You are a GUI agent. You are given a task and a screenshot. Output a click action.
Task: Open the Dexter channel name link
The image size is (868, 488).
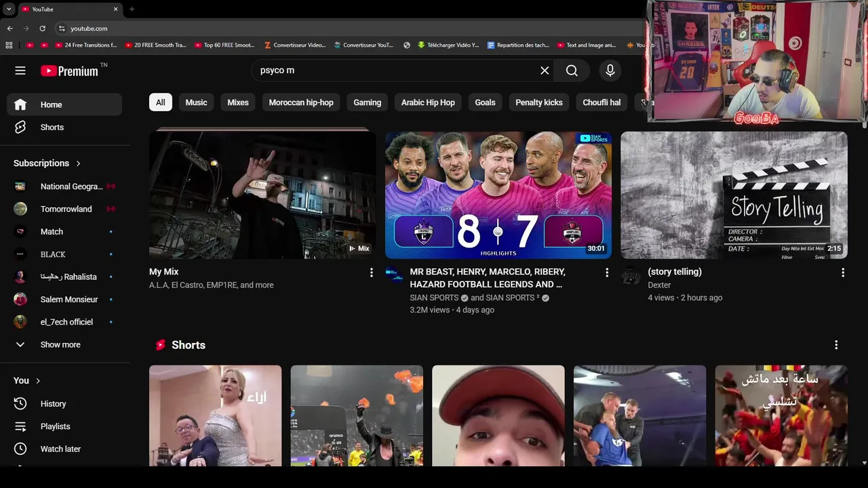click(x=659, y=285)
